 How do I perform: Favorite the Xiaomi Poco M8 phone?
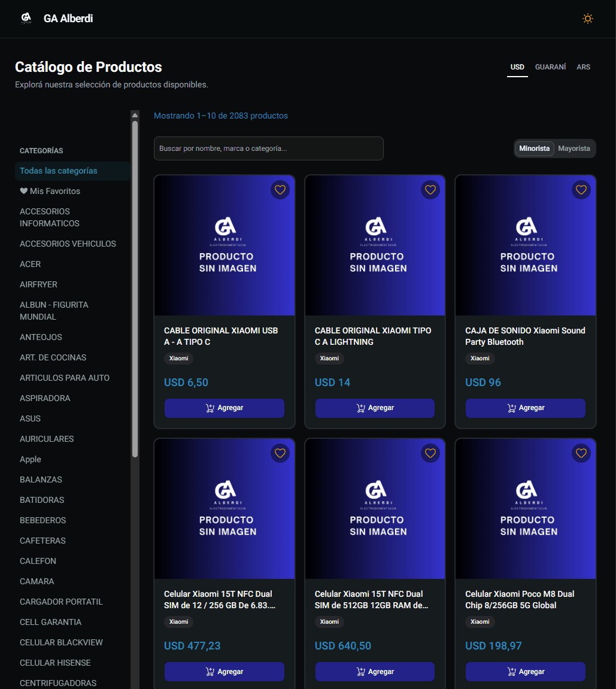pos(581,453)
